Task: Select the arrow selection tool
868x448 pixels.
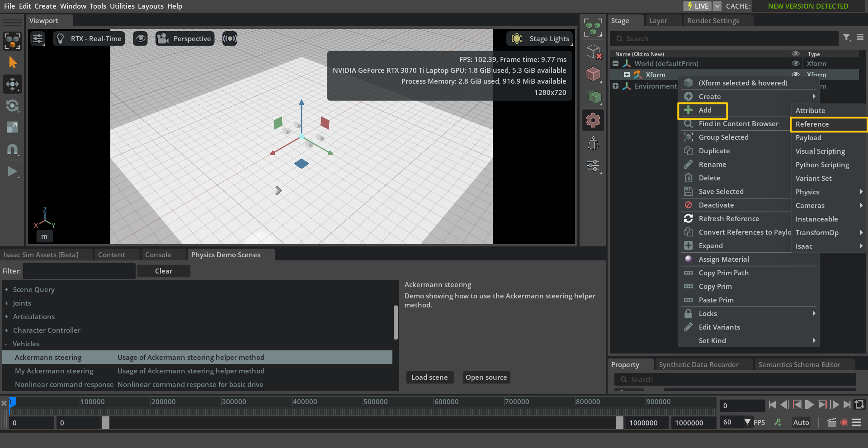Action: click(x=12, y=62)
